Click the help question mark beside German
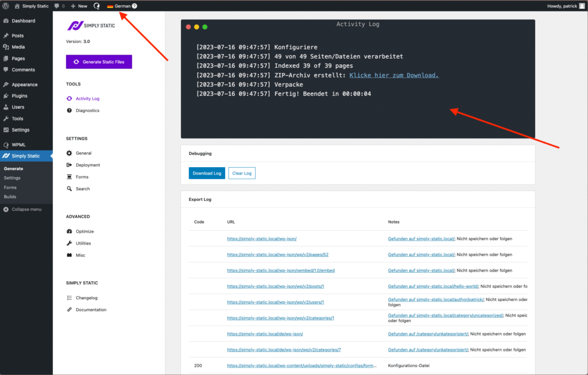The width and height of the screenshot is (588, 375). 134,6
